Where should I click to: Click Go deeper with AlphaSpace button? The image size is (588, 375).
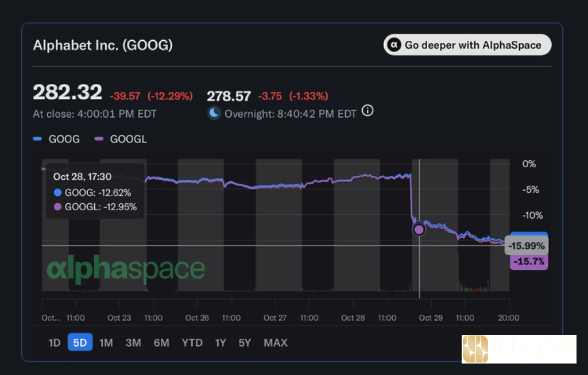tap(467, 45)
